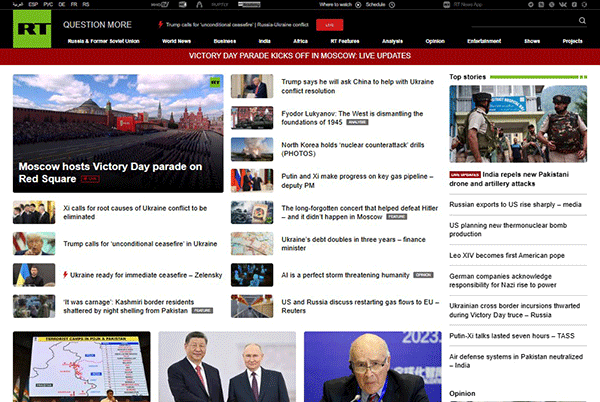Open thumbnail for Trump asks China story
This screenshot has width=600, height=402.
pos(252,86)
